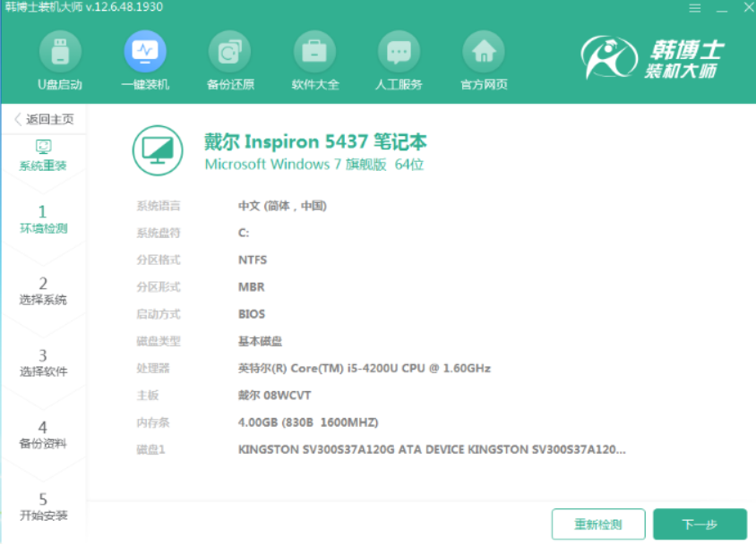Open the 备份还原 backup restore icon
The height and width of the screenshot is (554, 756).
pos(229,52)
